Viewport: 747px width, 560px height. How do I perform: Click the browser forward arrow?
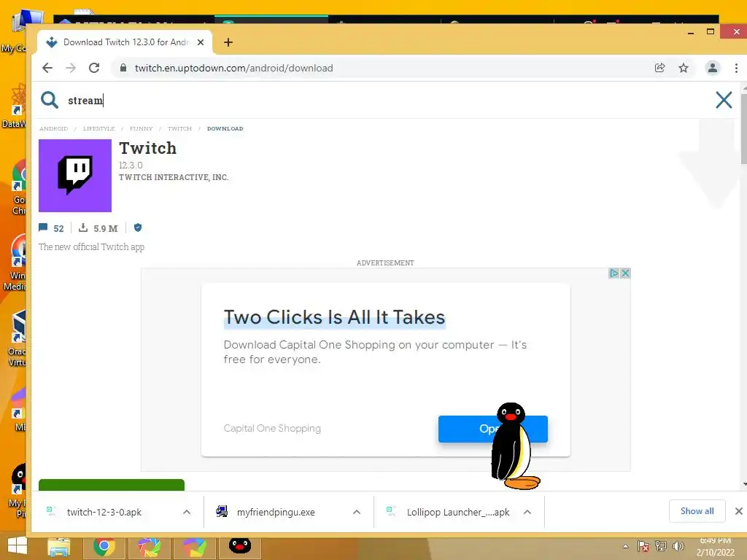[71, 68]
